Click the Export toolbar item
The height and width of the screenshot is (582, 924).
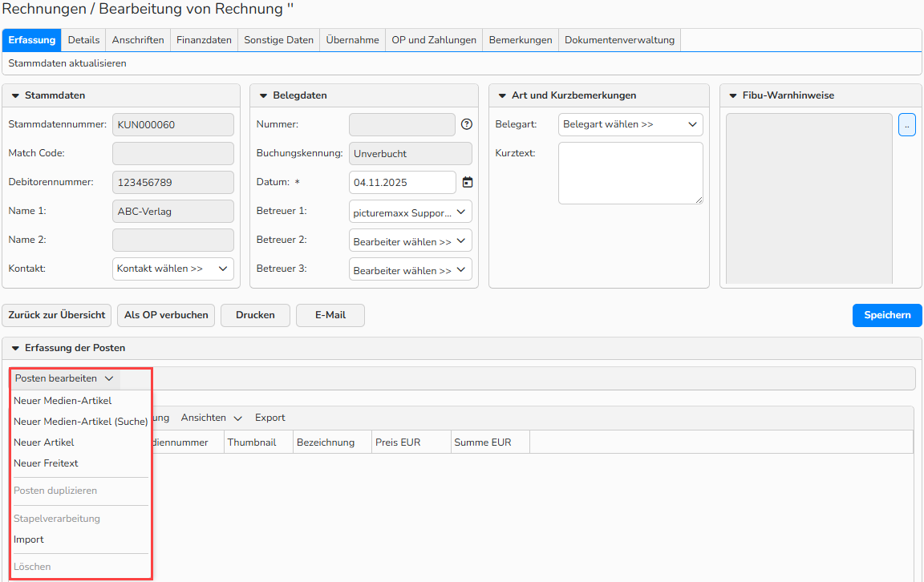coord(269,418)
